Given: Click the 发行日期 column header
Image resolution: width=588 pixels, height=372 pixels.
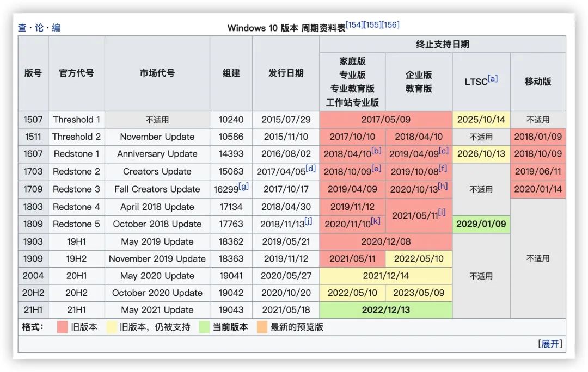Looking at the screenshot, I should click(x=286, y=73).
